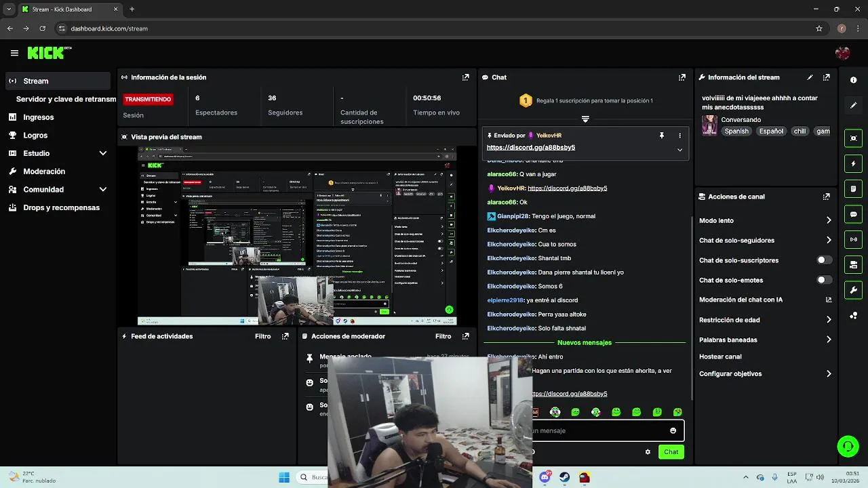Click the Spanish tag
This screenshot has height=488, width=868.
point(736,131)
